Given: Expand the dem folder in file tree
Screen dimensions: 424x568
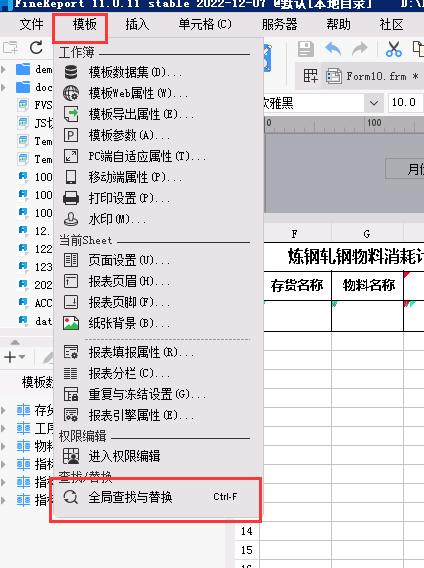Looking at the screenshot, I should (x=4, y=69).
